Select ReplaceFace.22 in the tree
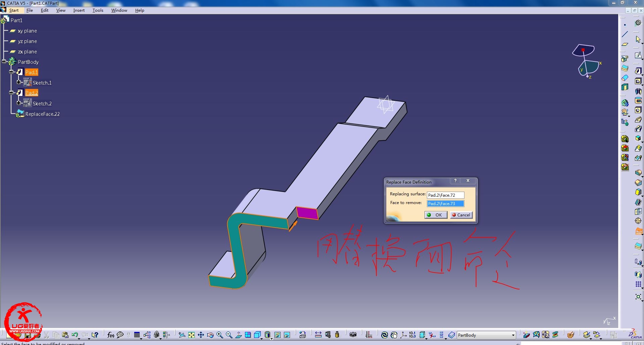This screenshot has height=345, width=644. 43,114
